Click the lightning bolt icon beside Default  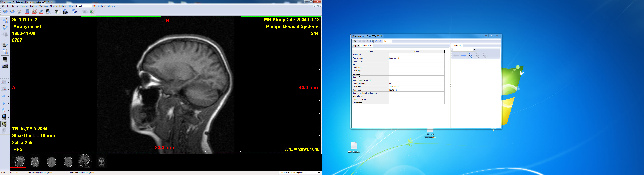pyautogui.click(x=94, y=6)
